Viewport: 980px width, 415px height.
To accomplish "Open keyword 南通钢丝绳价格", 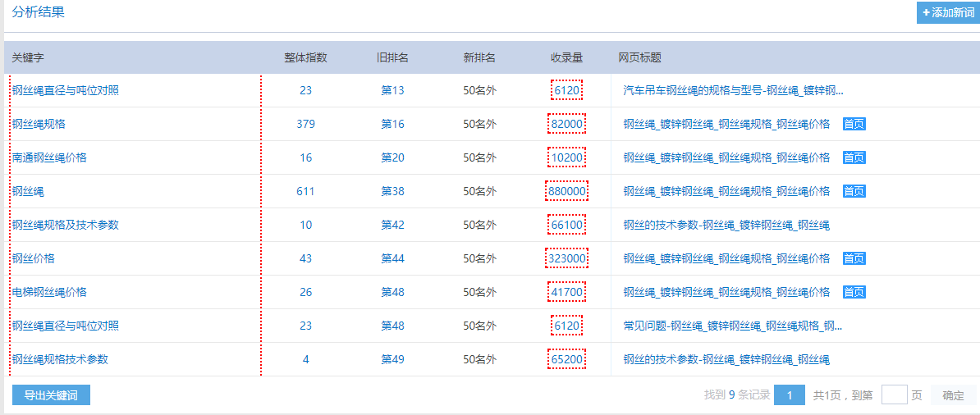I will pos(49,157).
